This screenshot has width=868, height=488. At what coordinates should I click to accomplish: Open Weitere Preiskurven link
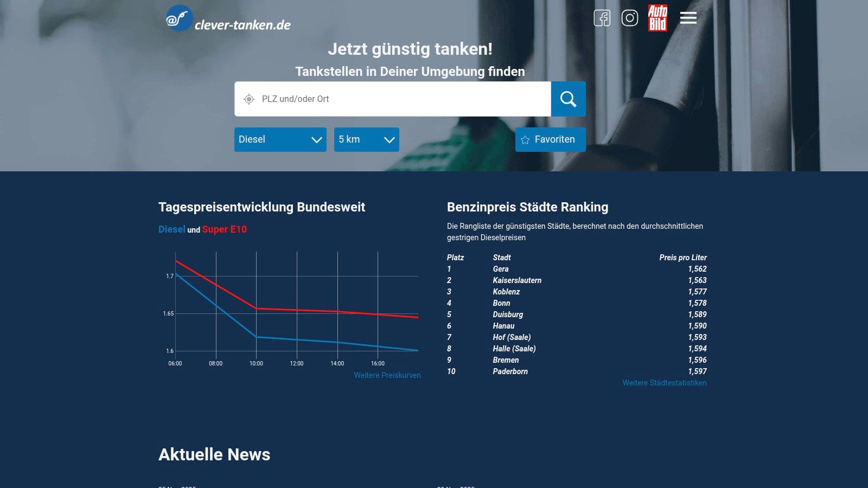[x=388, y=375]
